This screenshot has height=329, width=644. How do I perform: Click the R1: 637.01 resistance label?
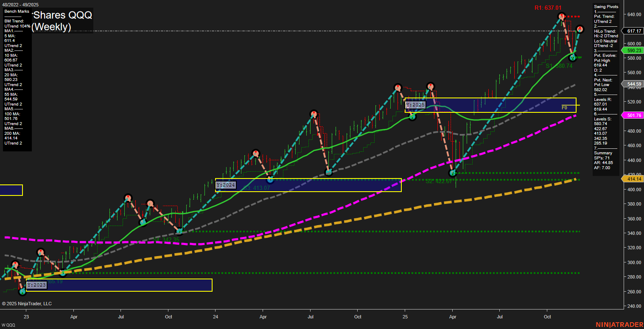548,8
